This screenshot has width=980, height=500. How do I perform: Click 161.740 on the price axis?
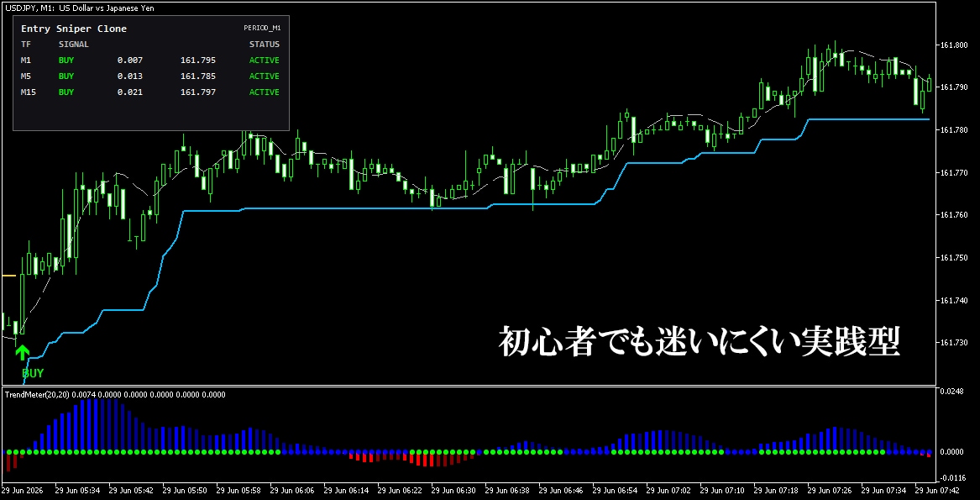coord(955,300)
